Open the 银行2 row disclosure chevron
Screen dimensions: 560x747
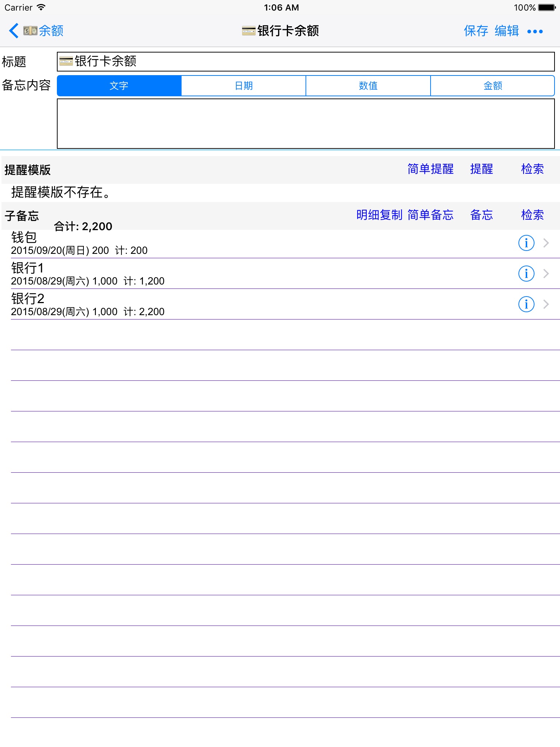coord(546,304)
